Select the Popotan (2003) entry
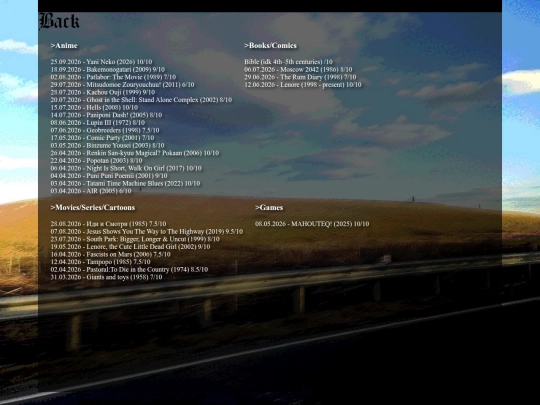The image size is (540, 405). (96, 160)
